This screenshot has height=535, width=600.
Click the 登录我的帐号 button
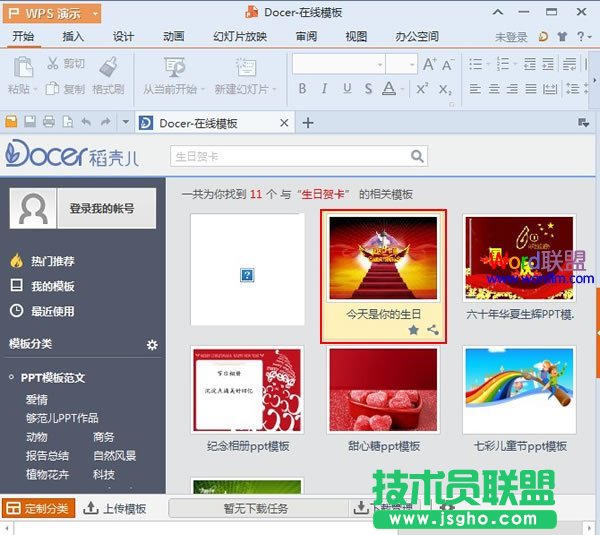101,209
